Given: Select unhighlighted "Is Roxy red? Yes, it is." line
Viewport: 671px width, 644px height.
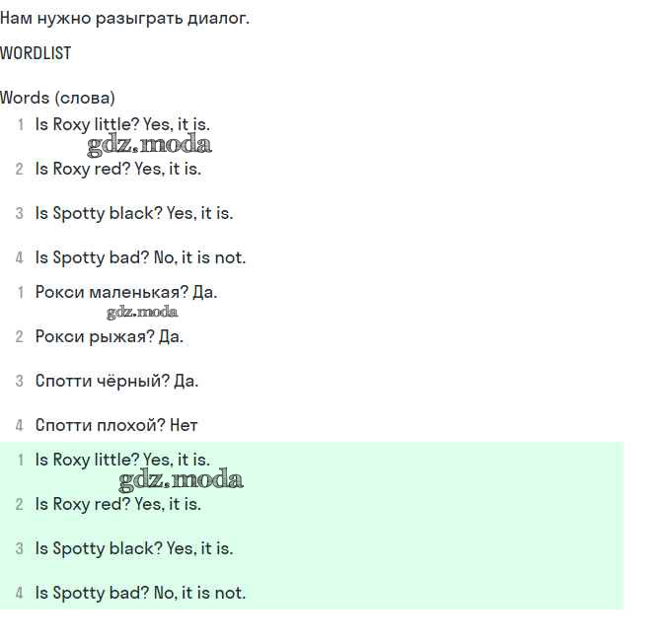Looking at the screenshot, I should click(x=117, y=169).
